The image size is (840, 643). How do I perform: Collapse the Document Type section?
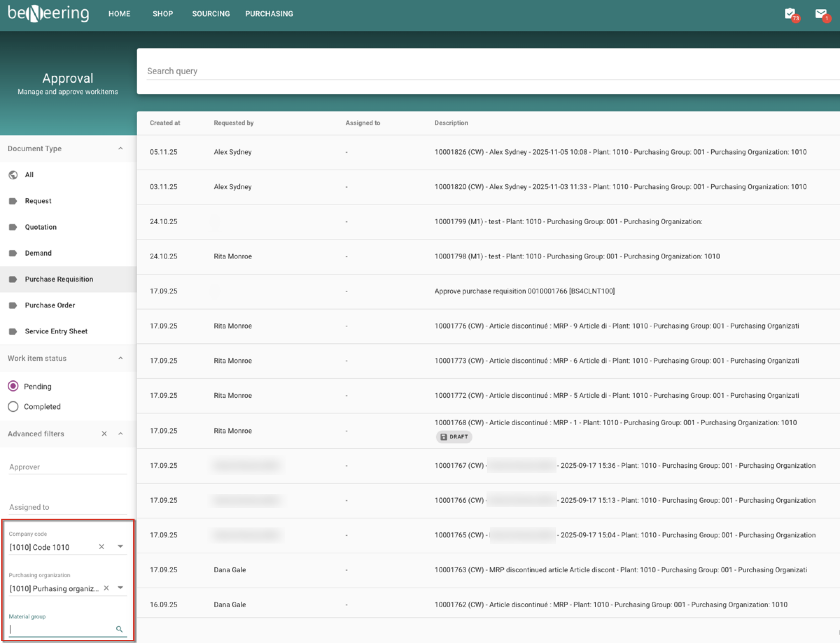click(x=120, y=148)
